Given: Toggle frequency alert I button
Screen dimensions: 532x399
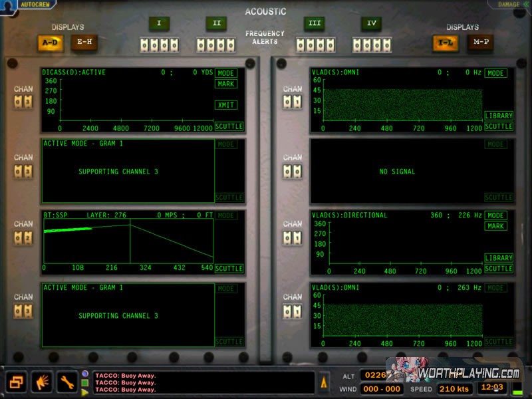Looking at the screenshot, I should (x=159, y=24).
